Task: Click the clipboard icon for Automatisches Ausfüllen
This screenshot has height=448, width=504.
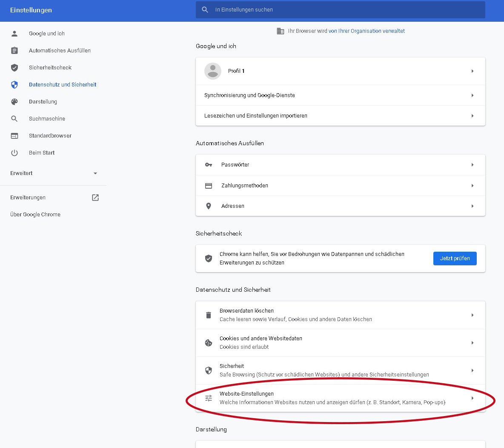Action: pos(14,51)
